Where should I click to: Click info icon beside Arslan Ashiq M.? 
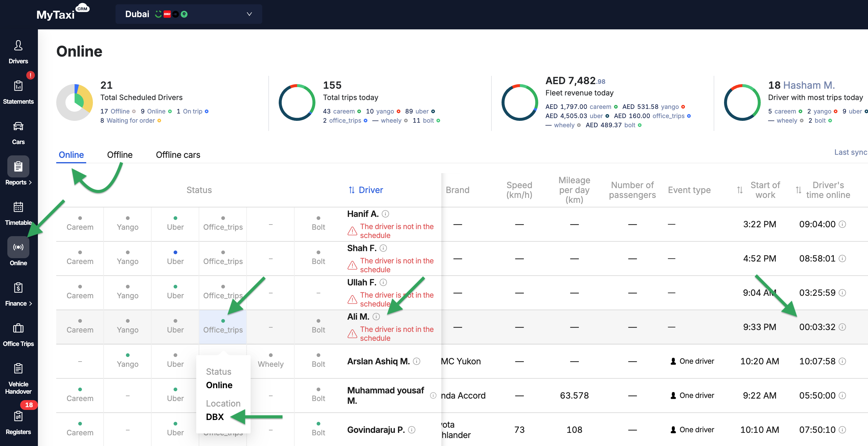pos(417,361)
